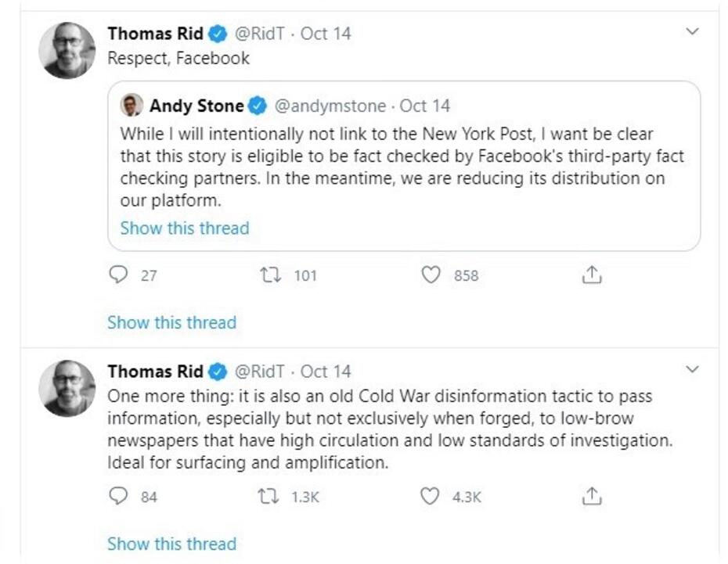This screenshot has width=728, height=564.
Task: Expand the second tweet's chevron options menu
Action: [x=691, y=369]
